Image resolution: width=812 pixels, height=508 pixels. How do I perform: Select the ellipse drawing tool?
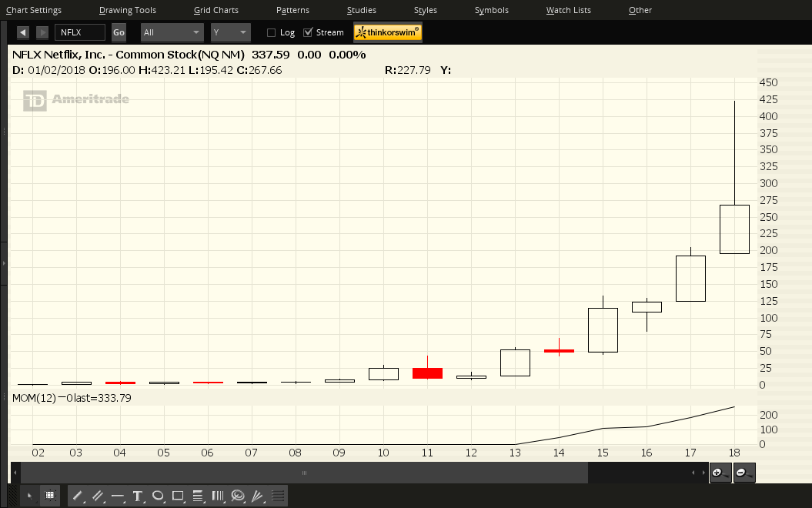pyautogui.click(x=158, y=496)
